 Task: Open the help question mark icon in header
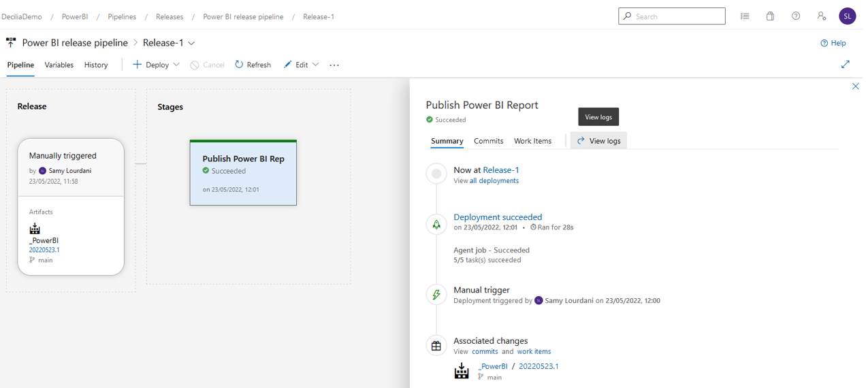pos(796,16)
